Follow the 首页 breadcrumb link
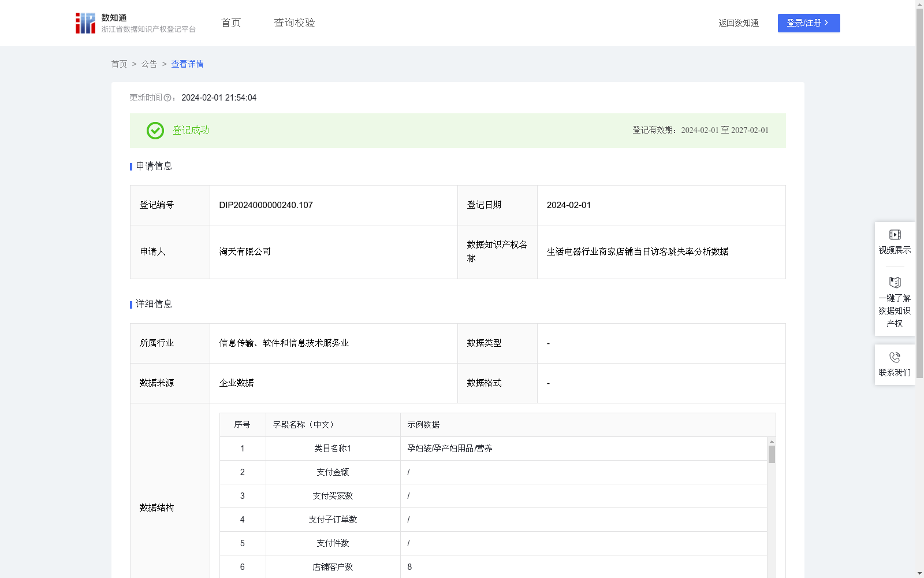 pos(119,64)
